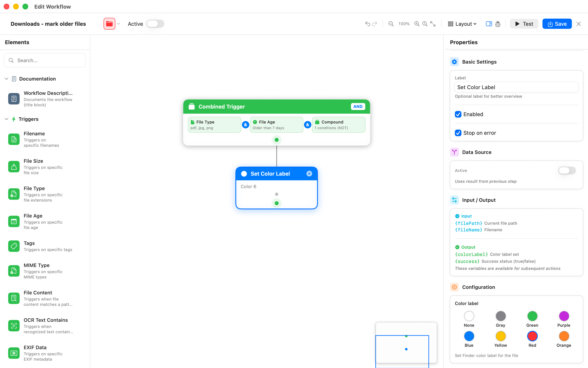588x368 pixels.
Task: Toggle the workflow Active switch
Action: point(156,24)
